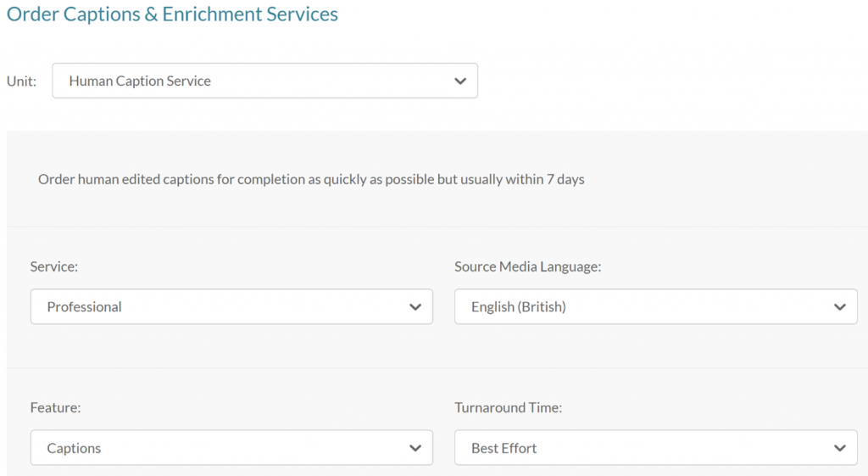Click the 'Best Effort' selected value text
The image size is (868, 476).
504,448
